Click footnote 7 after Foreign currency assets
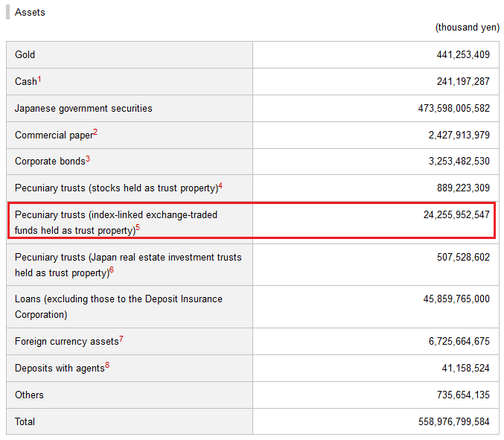504x440 pixels. 121,339
